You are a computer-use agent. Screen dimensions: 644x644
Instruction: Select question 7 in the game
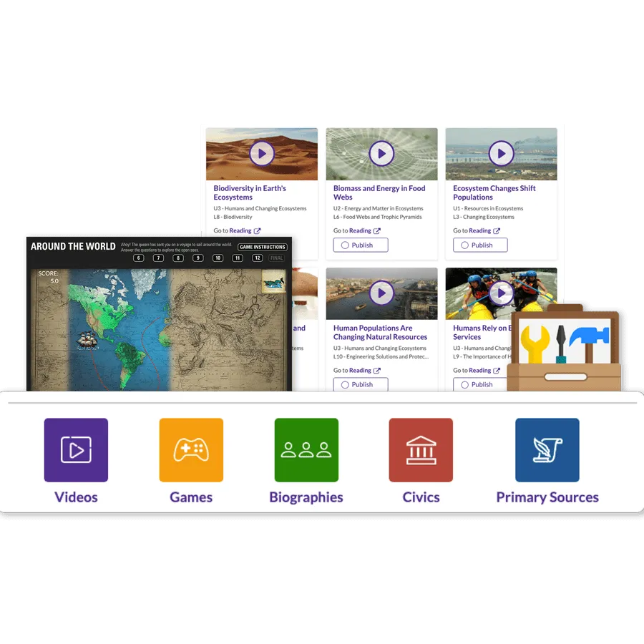coord(158,258)
